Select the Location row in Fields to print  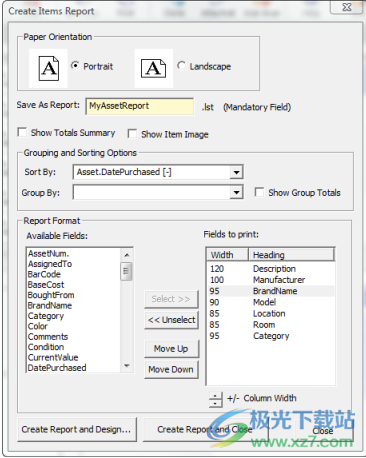(x=271, y=314)
